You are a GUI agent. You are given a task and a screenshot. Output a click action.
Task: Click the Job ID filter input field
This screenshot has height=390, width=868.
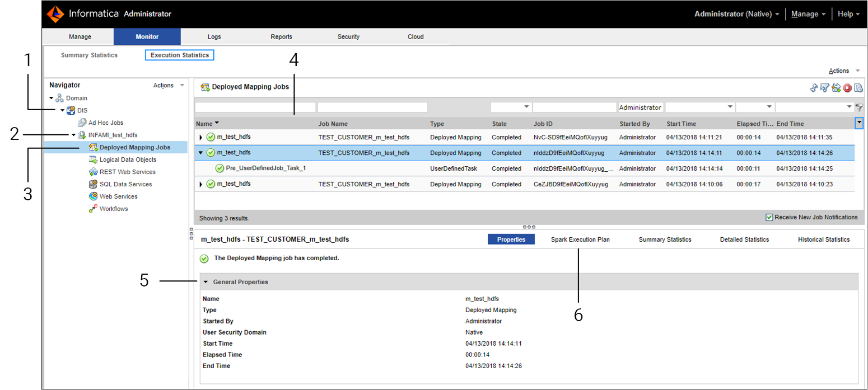click(575, 107)
